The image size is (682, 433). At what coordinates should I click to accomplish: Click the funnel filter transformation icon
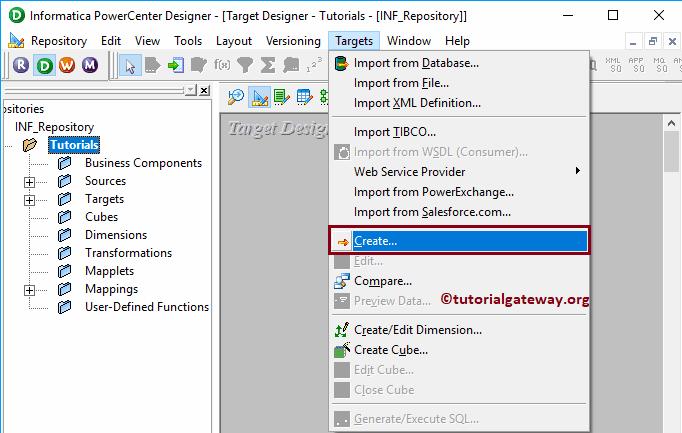pos(245,65)
